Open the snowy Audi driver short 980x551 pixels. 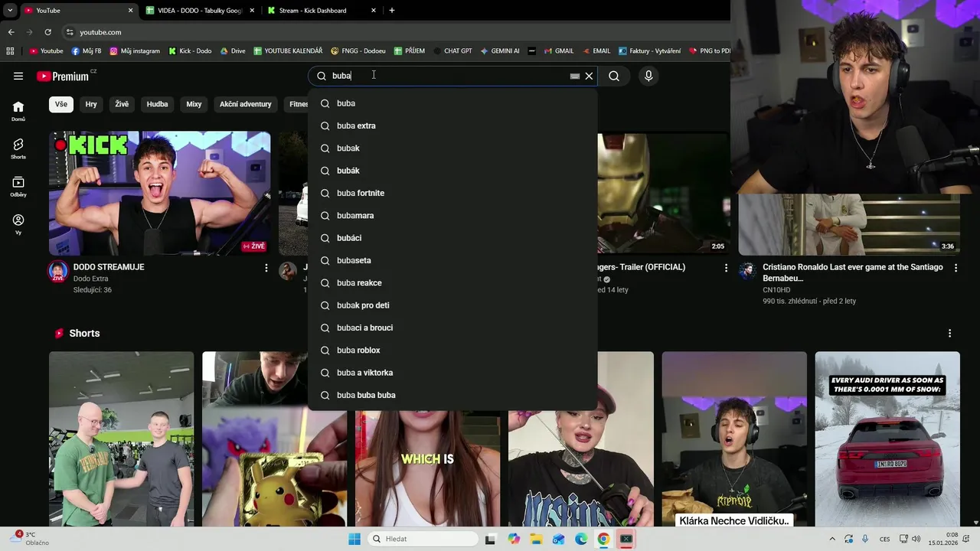887,439
